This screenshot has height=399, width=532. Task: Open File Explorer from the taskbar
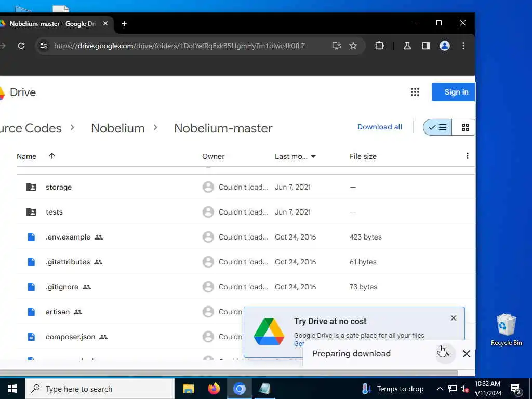pos(188,389)
